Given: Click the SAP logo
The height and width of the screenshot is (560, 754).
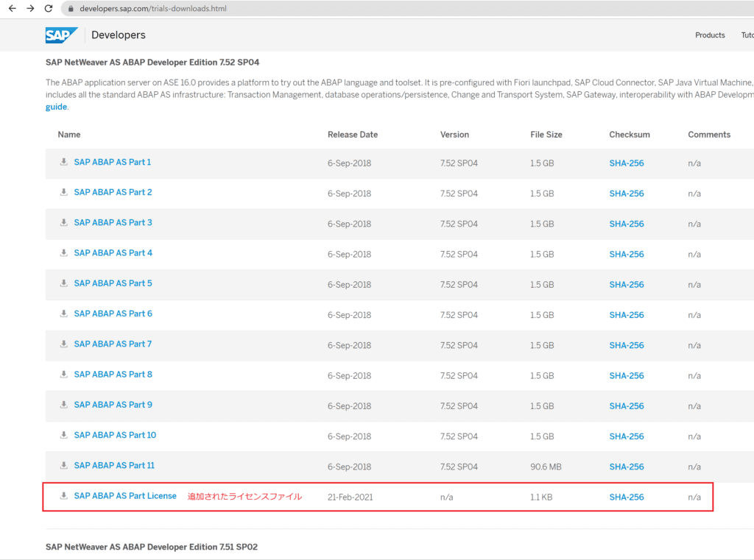Looking at the screenshot, I should [62, 35].
